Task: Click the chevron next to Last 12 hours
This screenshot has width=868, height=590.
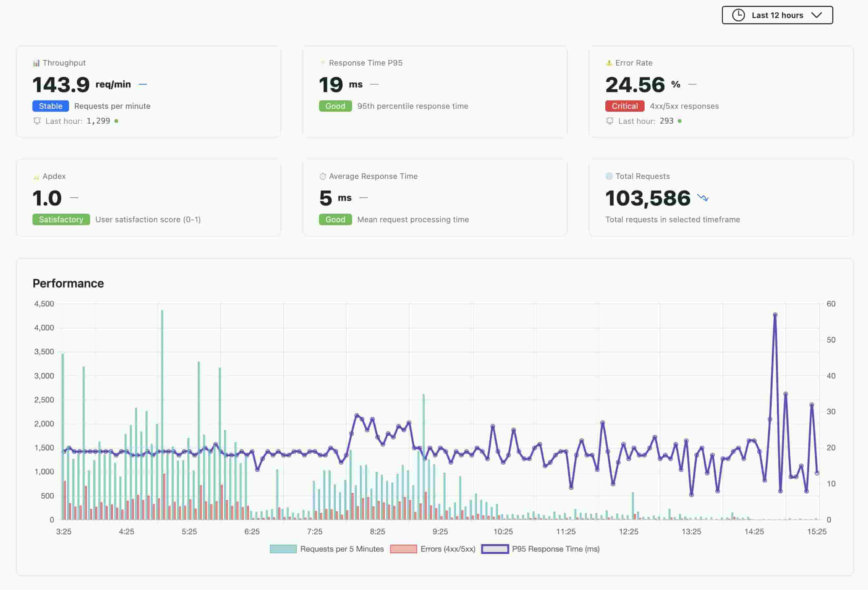Action: tap(817, 15)
